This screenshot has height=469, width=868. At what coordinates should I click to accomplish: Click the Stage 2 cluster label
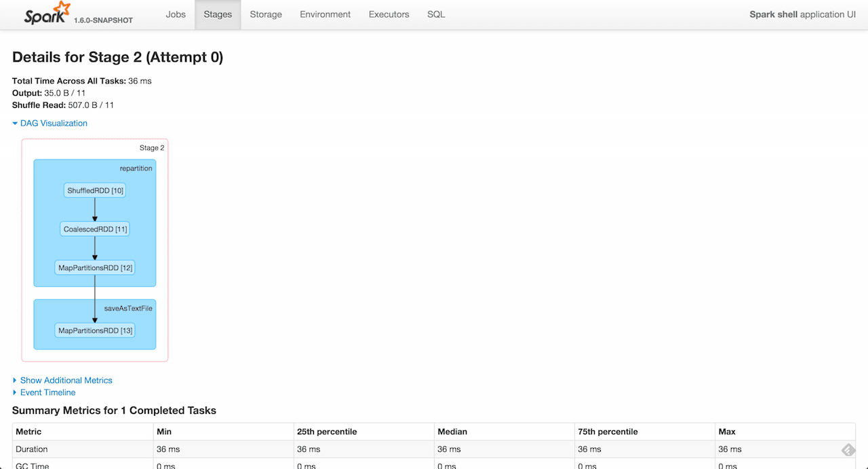(x=152, y=148)
